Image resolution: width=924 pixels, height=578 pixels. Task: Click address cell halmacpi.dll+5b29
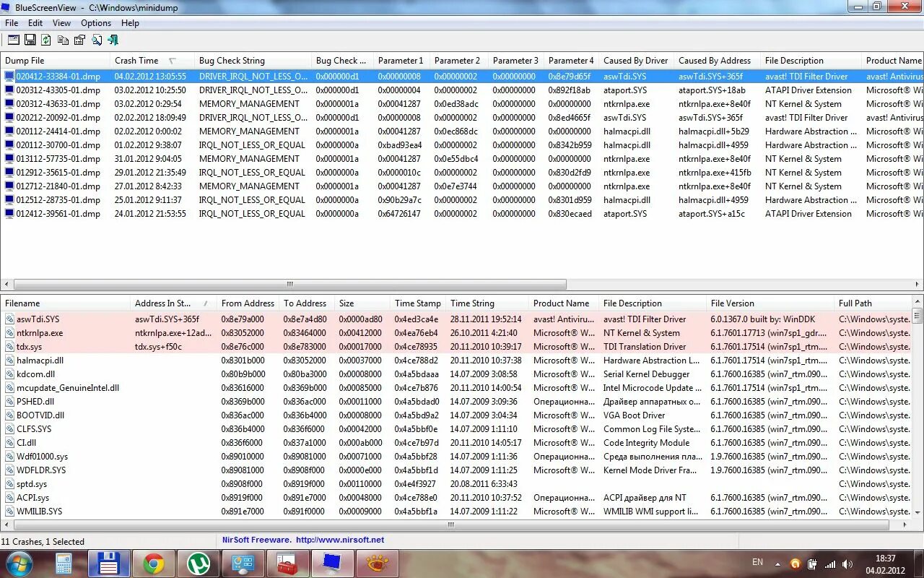point(713,131)
